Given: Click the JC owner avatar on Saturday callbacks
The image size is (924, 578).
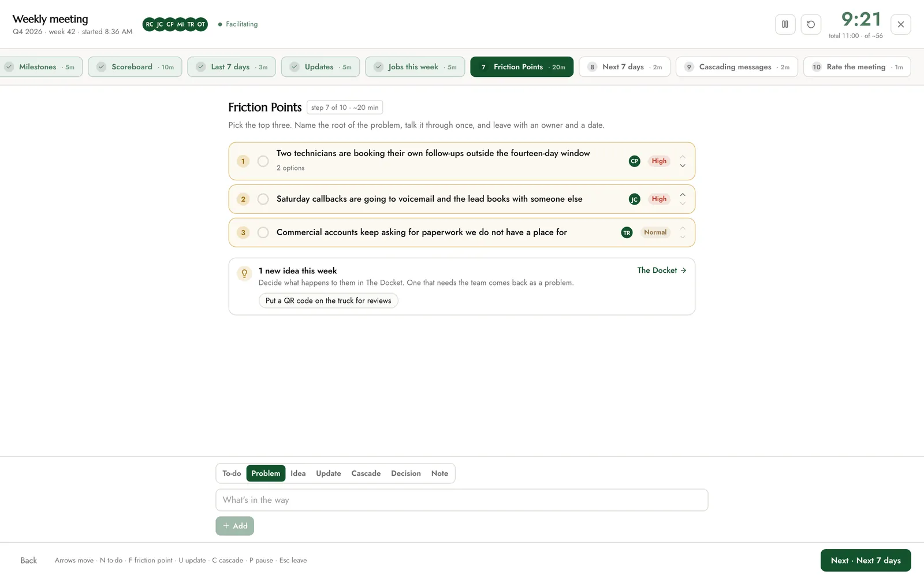Looking at the screenshot, I should tap(634, 199).
